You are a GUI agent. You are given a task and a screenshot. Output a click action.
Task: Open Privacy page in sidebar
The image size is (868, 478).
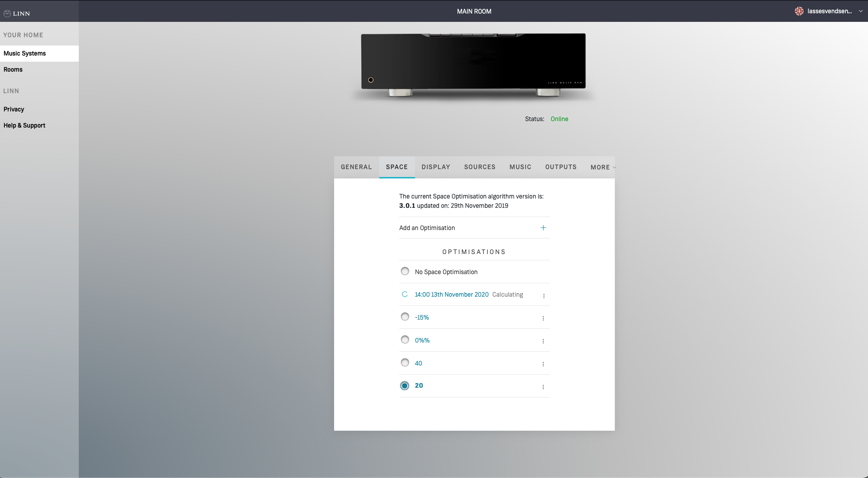[x=39, y=109]
